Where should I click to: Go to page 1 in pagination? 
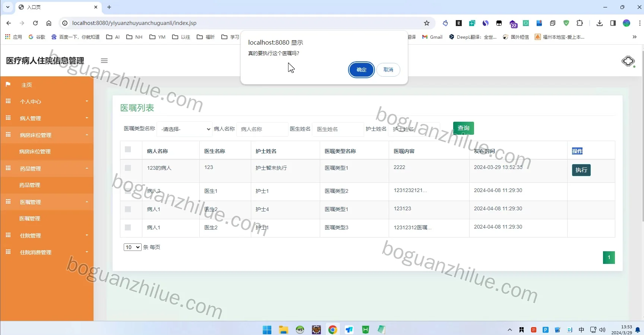(609, 258)
